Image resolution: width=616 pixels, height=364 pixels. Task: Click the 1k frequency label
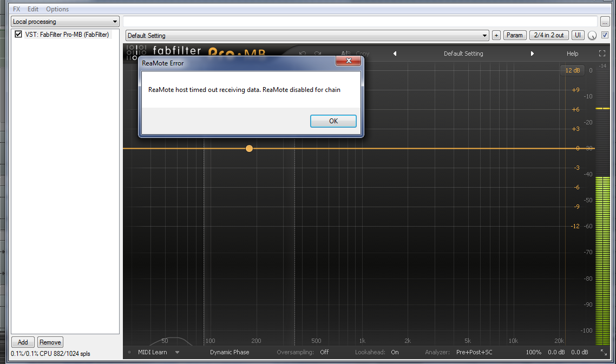[362, 341]
